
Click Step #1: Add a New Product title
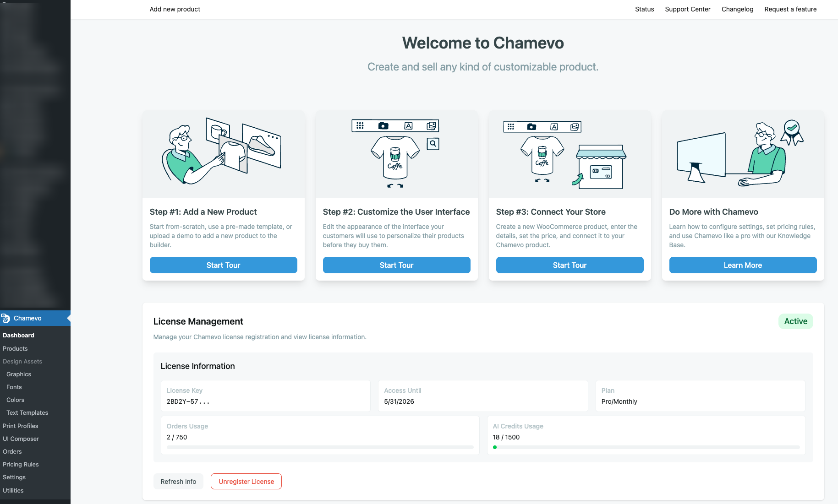[203, 212]
